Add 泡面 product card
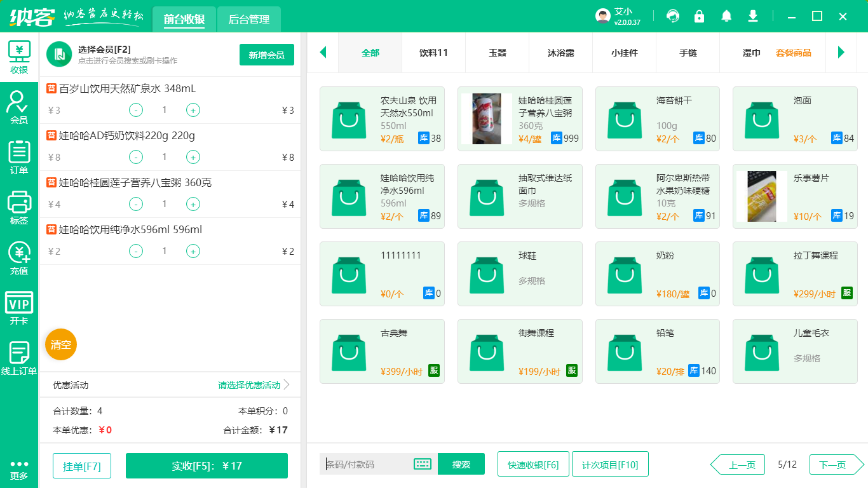Viewport: 868px width, 488px height. (795, 119)
